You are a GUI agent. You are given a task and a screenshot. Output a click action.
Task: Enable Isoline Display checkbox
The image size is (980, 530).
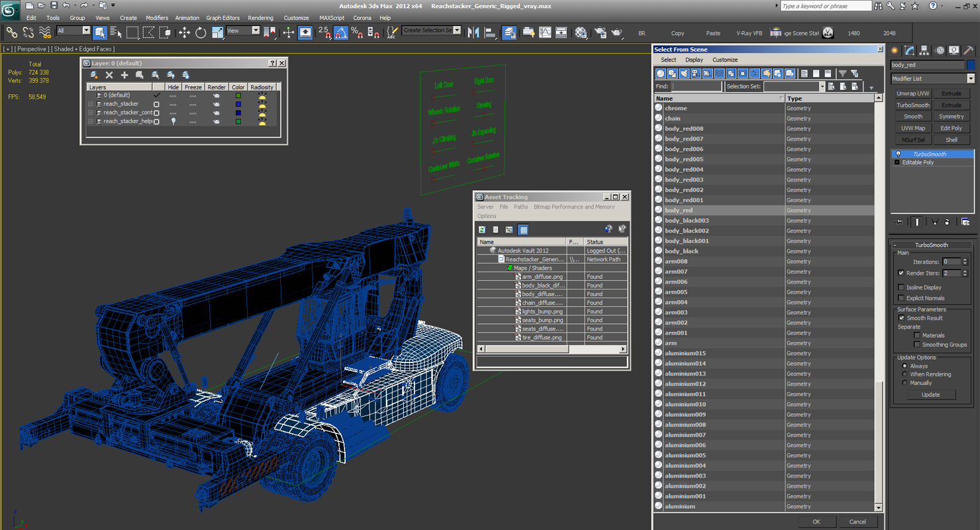[901, 288]
